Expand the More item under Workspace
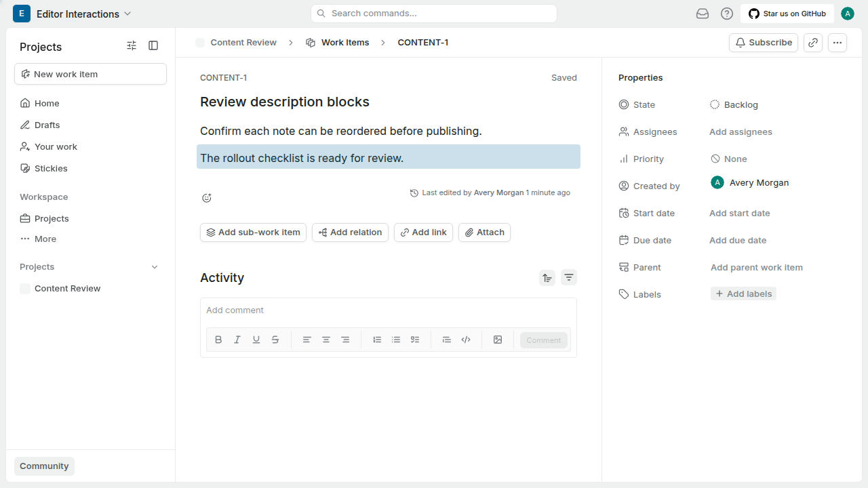 (x=91, y=239)
